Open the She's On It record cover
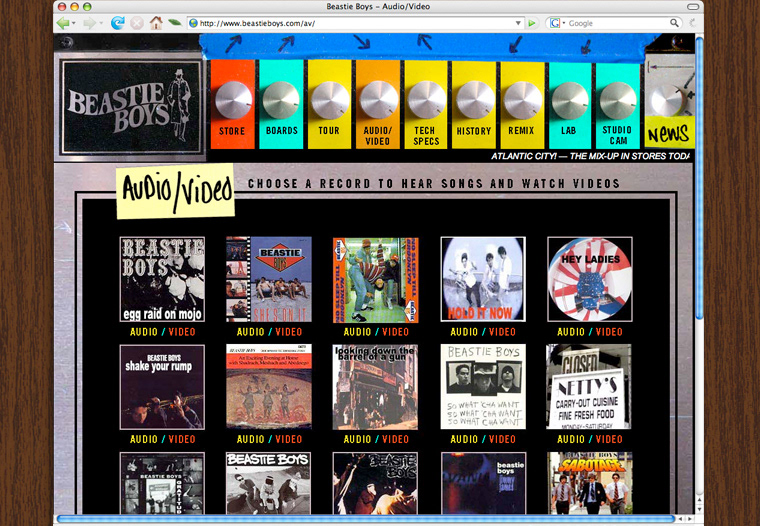This screenshot has width=760, height=526. point(269,279)
